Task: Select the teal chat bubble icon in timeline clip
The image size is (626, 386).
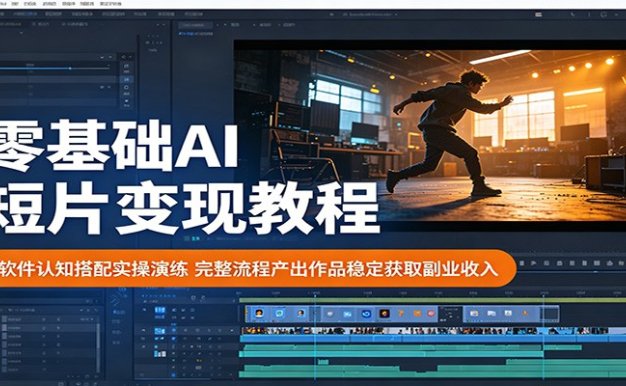Action: (279, 313)
